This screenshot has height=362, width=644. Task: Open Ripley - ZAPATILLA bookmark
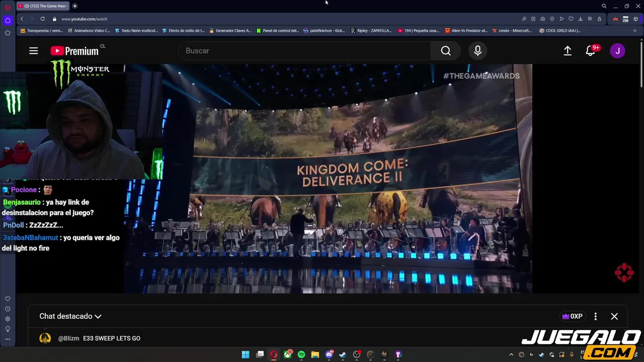[x=371, y=31]
